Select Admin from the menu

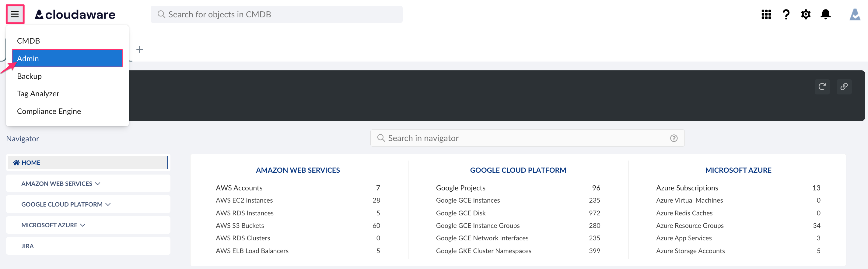(x=67, y=58)
